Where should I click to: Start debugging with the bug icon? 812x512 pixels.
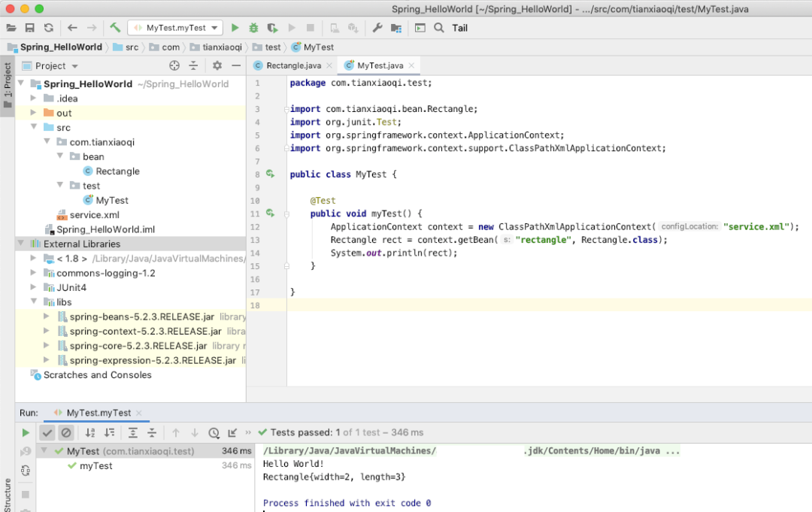click(253, 28)
